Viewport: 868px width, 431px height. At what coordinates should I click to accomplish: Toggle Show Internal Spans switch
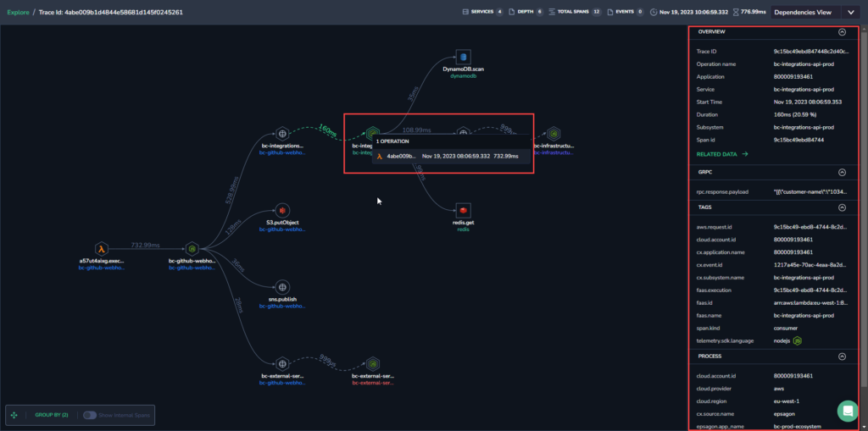(89, 415)
